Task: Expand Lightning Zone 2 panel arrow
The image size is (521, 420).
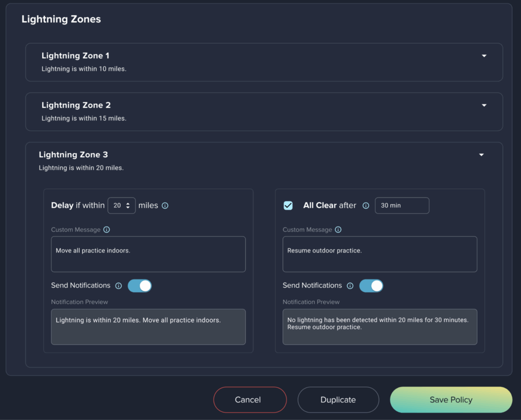Action: 484,105
